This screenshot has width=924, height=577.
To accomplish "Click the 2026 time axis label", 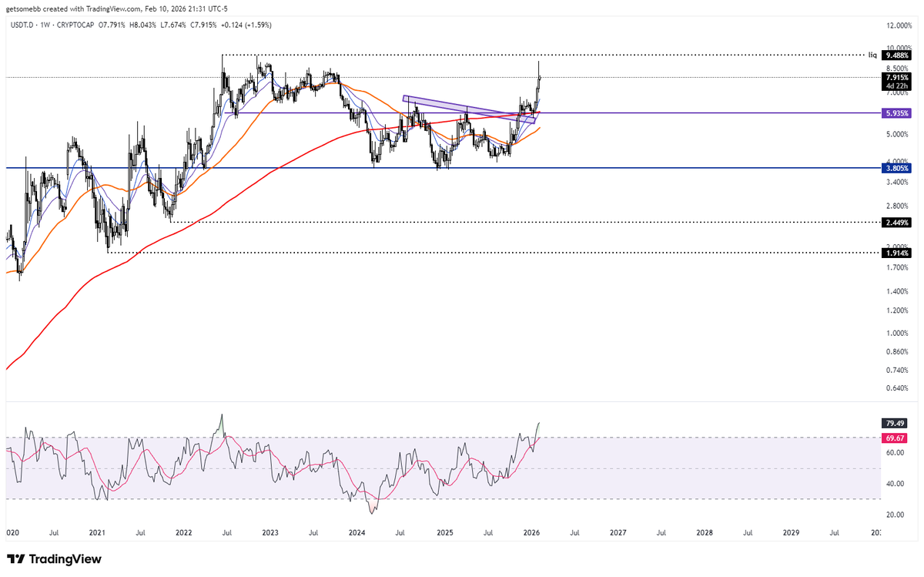I will point(531,532).
